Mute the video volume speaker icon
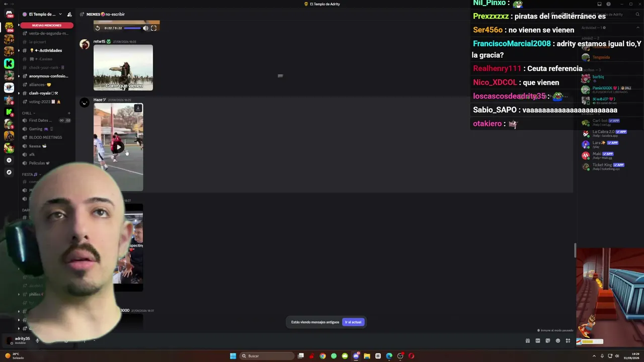 tap(145, 28)
